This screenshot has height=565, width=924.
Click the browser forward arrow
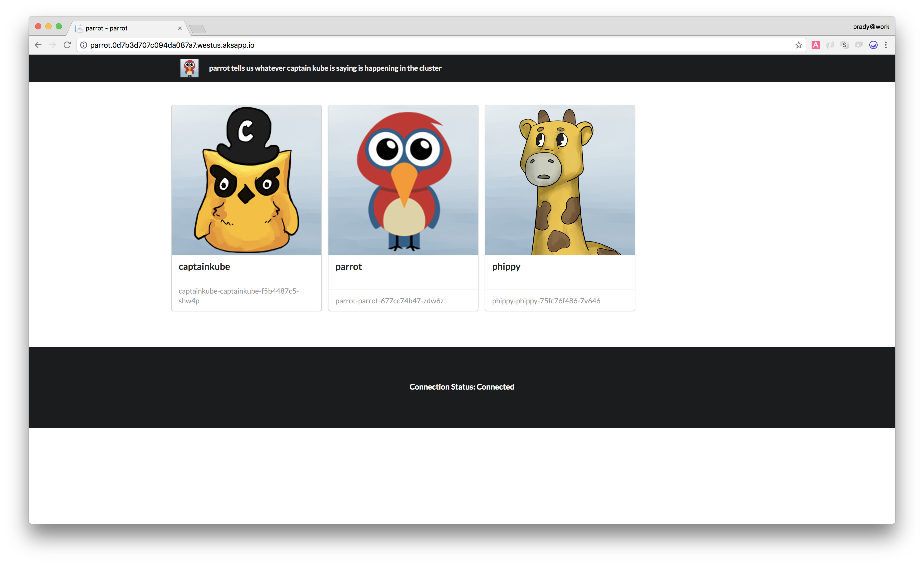(x=53, y=45)
